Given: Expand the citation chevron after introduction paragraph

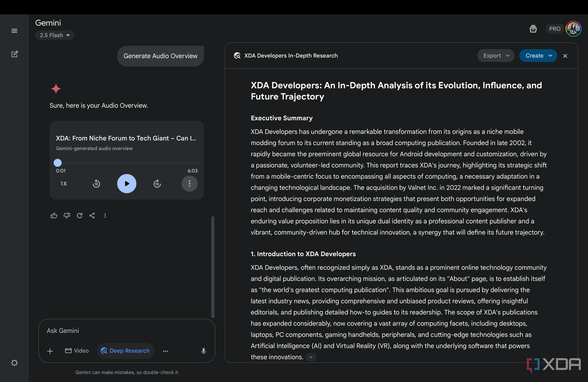Looking at the screenshot, I should [311, 357].
